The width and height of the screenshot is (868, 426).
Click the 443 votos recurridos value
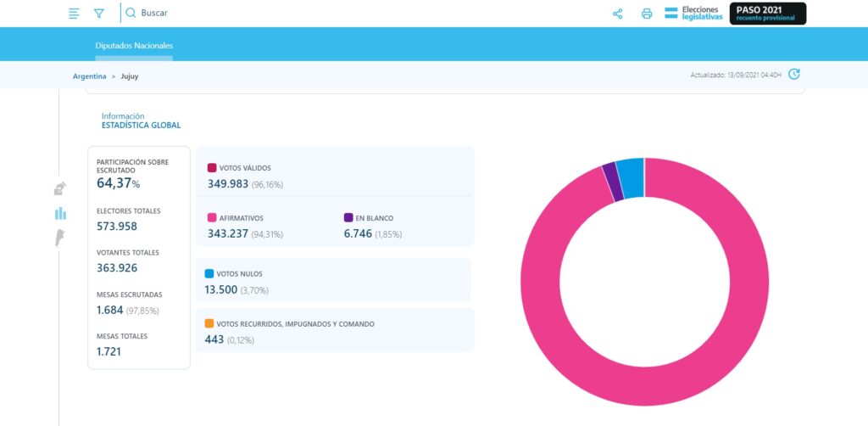pyautogui.click(x=214, y=339)
